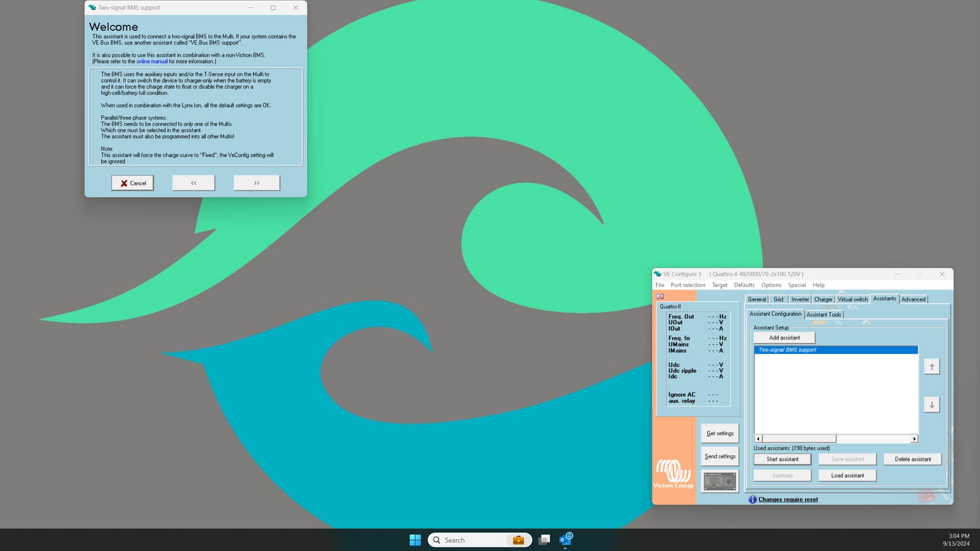Click the UK flag language icon
The width and height of the screenshot is (980, 551).
[659, 296]
